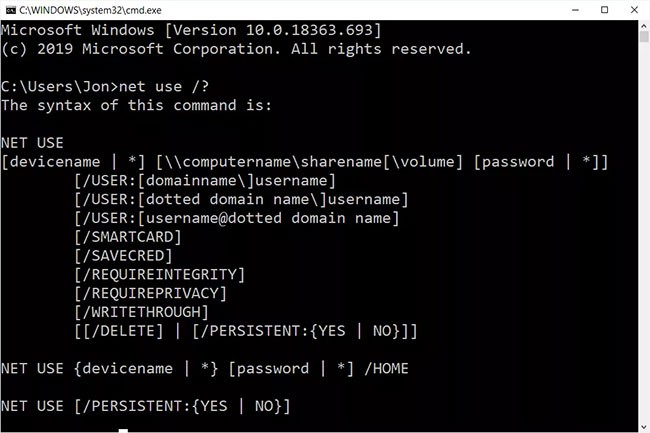Click the /SAVECRED option text

click(124, 255)
